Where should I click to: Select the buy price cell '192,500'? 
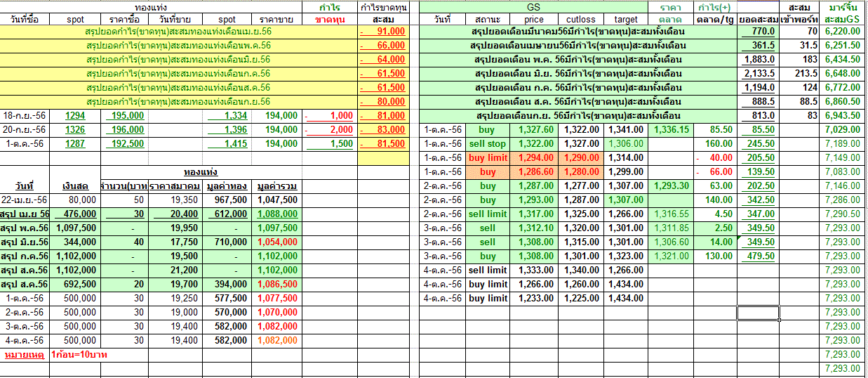(126, 143)
